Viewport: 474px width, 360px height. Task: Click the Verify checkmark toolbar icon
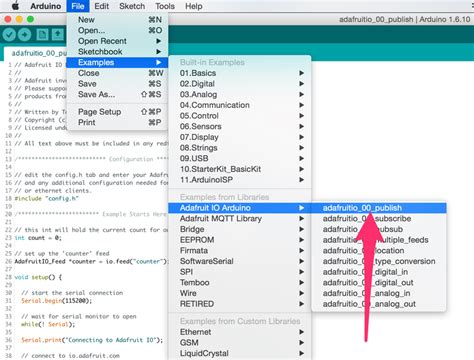coord(9,34)
